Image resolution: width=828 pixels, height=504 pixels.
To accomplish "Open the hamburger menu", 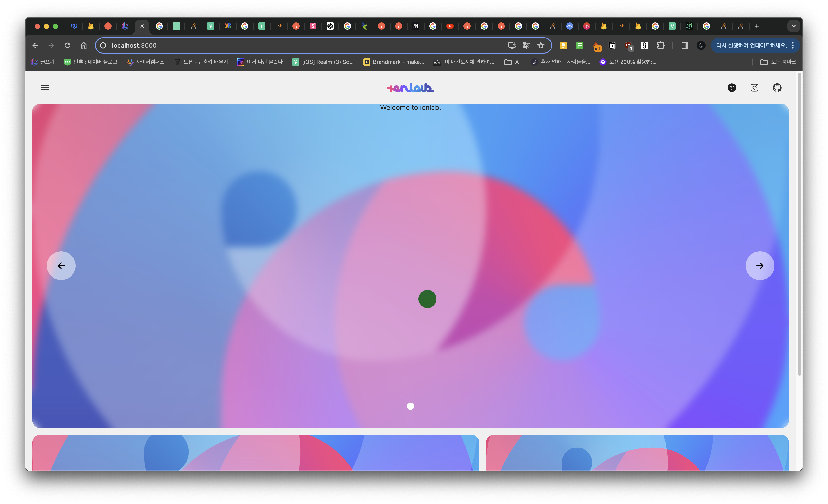I will pyautogui.click(x=45, y=88).
